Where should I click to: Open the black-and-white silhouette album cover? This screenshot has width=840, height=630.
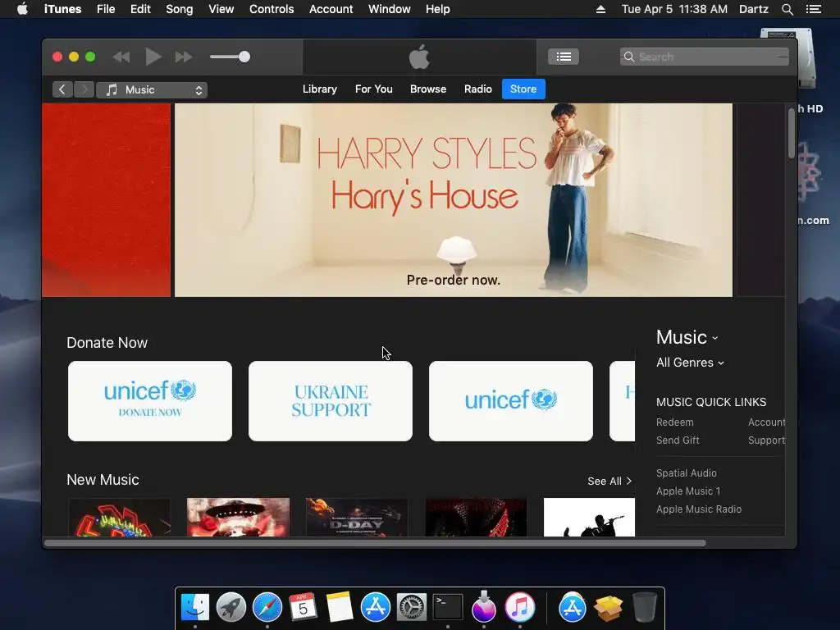(589, 518)
